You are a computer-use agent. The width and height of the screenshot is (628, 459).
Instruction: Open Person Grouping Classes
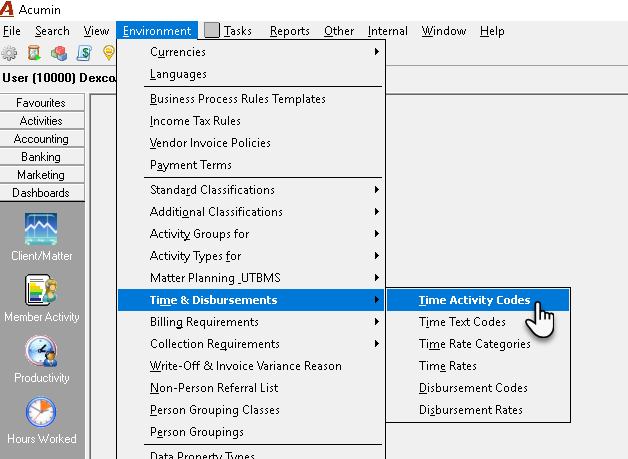251,410
